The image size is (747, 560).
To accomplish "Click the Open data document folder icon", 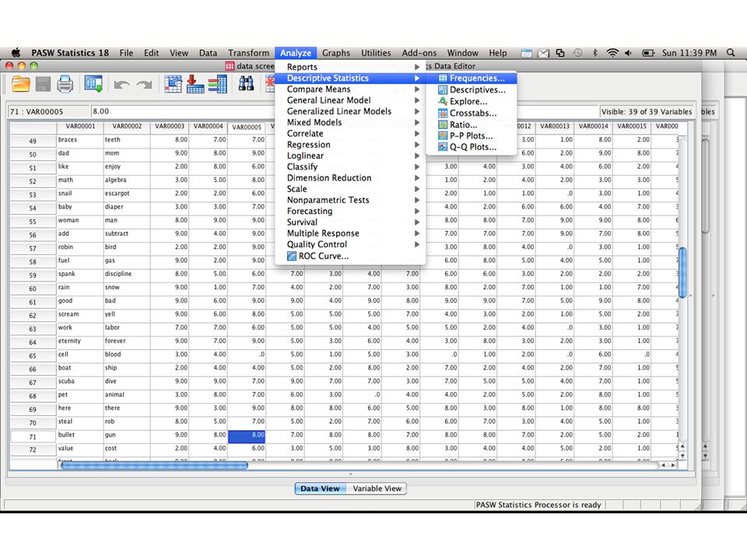I will (x=21, y=84).
